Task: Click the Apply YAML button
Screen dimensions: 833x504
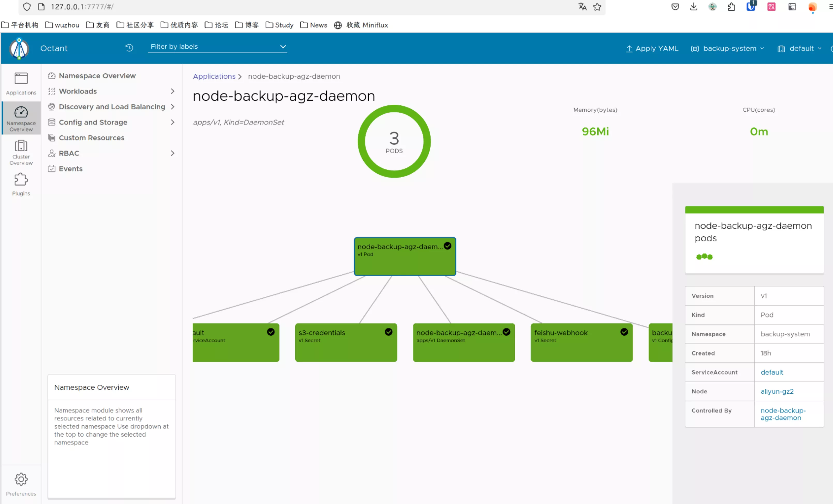Action: [652, 48]
